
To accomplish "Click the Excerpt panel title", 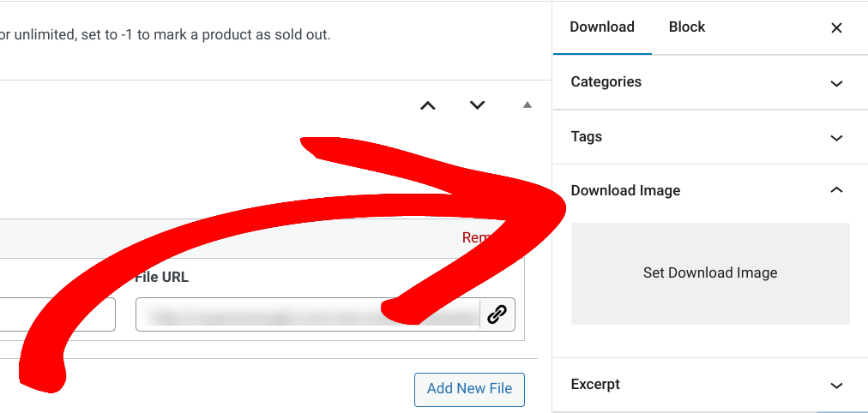I will coord(595,385).
